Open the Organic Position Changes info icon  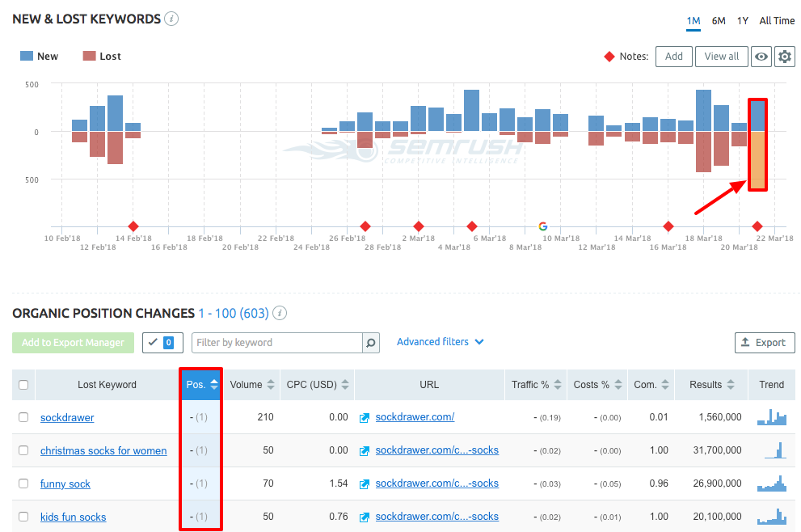tap(280, 313)
